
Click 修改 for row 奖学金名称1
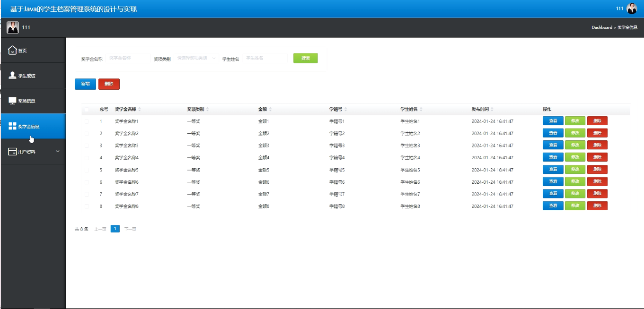[575, 120]
